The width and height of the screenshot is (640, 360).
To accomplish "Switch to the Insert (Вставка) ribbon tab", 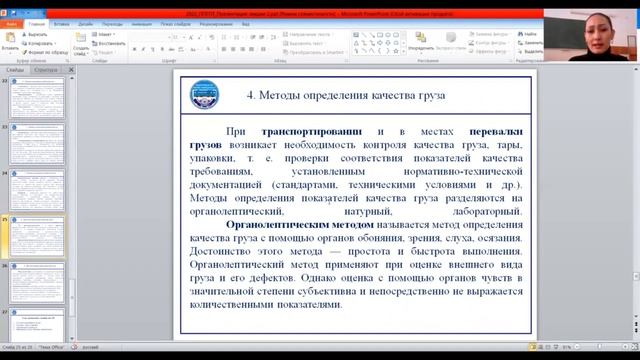I will [x=62, y=24].
